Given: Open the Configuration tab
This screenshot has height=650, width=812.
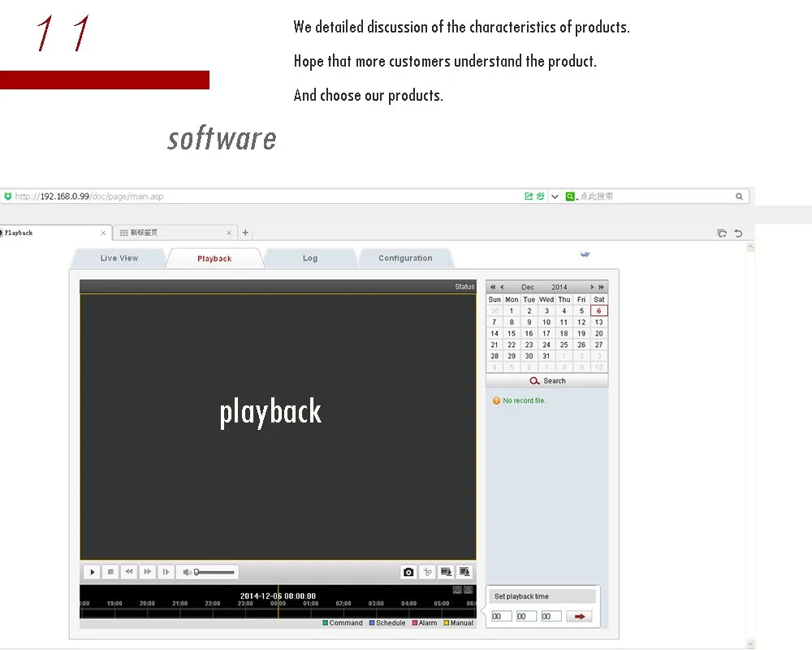Looking at the screenshot, I should pyautogui.click(x=405, y=258).
